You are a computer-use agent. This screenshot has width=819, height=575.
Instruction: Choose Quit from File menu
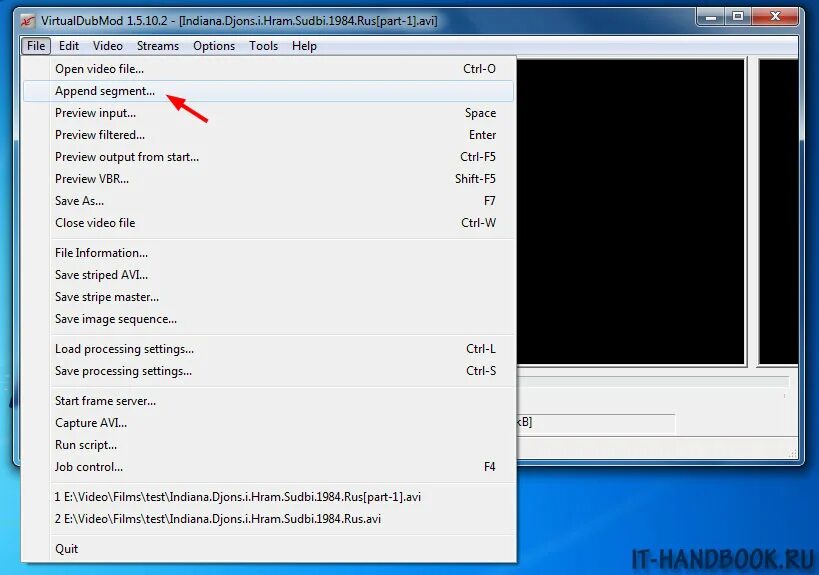point(268,549)
